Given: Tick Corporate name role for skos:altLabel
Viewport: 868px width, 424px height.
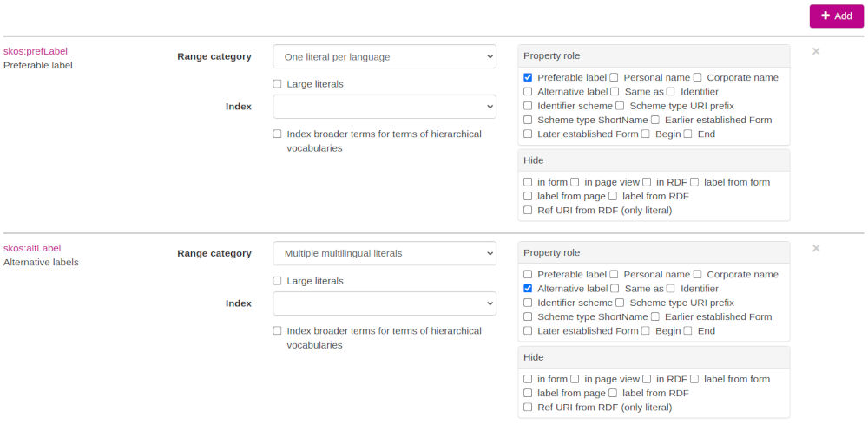Looking at the screenshot, I should coord(697,275).
